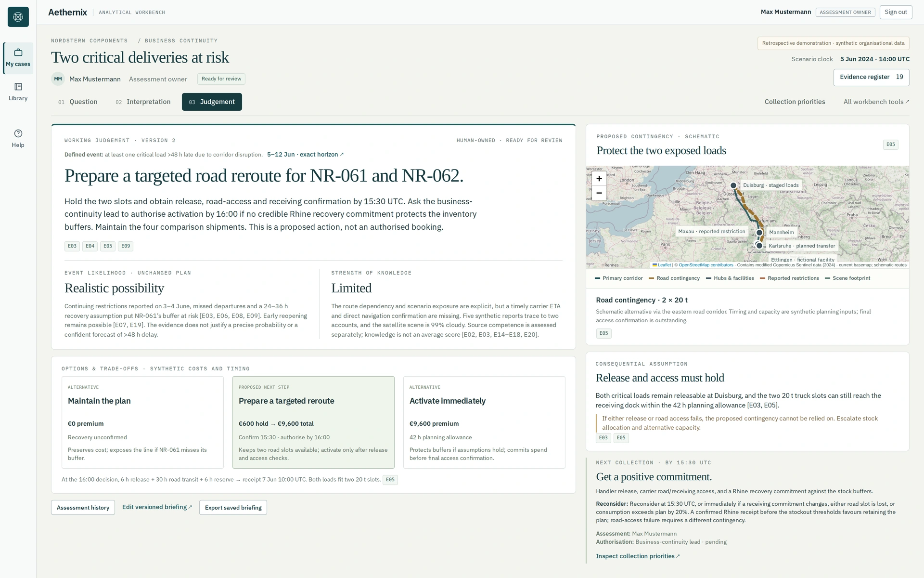Switch to the Question tab
The image size is (924, 578).
coord(78,102)
